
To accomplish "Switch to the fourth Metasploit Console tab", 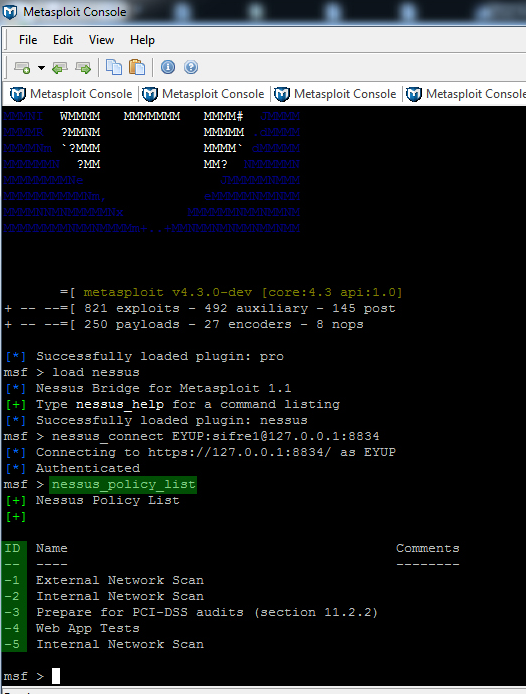I will 465,94.
